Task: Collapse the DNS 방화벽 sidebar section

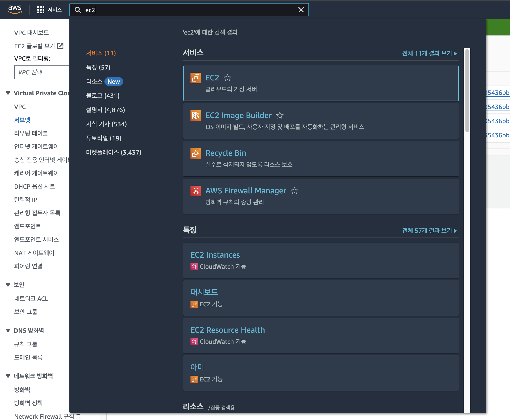Action: pos(8,331)
